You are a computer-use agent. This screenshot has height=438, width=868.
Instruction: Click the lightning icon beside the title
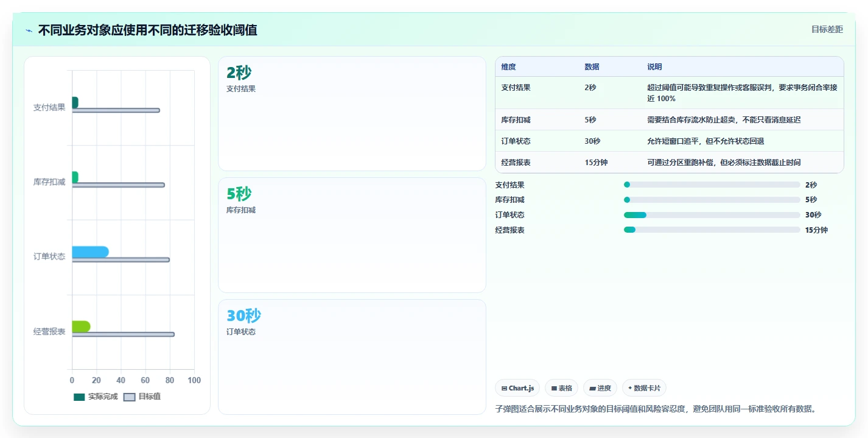click(x=29, y=30)
